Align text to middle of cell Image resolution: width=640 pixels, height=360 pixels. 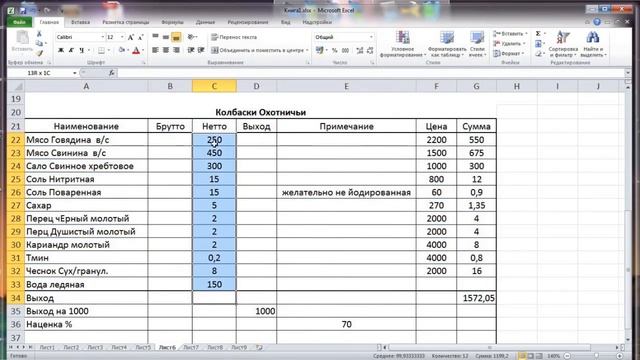point(166,37)
